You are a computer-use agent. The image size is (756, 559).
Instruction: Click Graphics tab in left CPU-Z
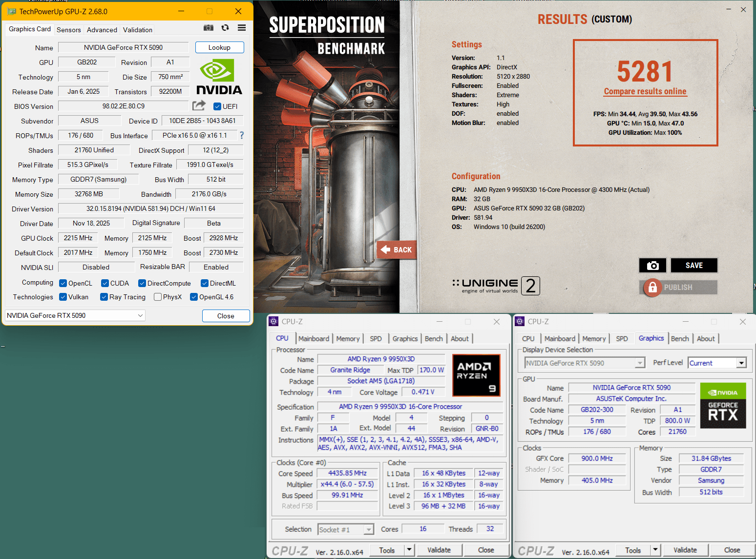coord(405,338)
